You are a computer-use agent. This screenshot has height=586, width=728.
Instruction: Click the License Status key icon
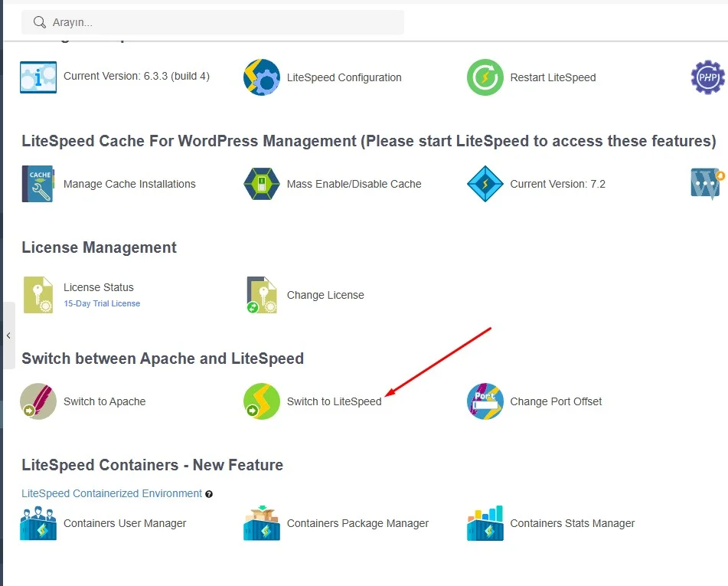point(38,295)
